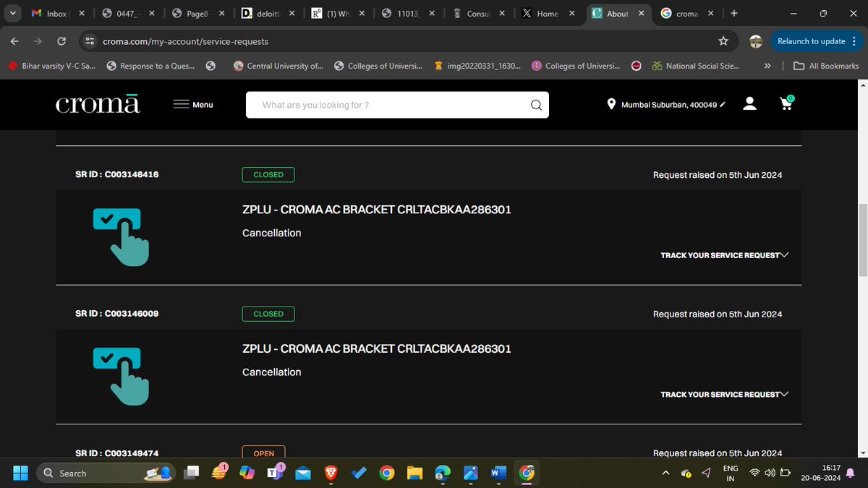The height and width of the screenshot is (488, 868).
Task: Show more bookmarks chevron
Action: click(x=767, y=66)
